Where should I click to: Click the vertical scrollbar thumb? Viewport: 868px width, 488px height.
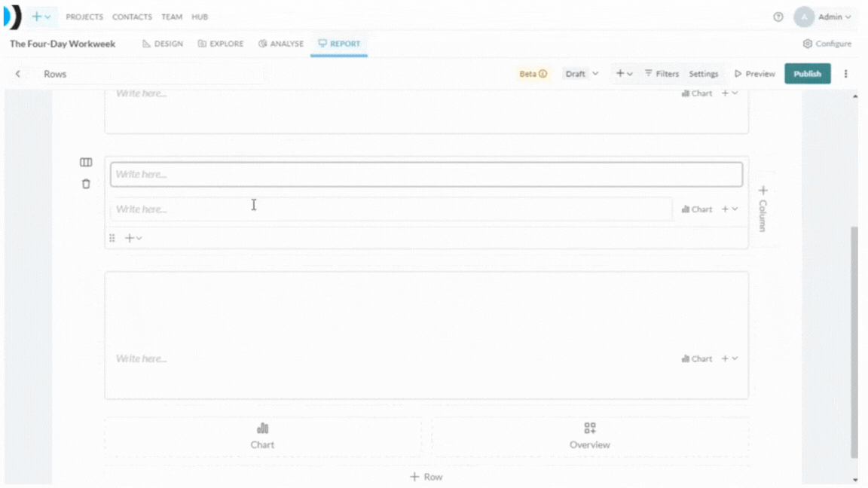pos(854,342)
